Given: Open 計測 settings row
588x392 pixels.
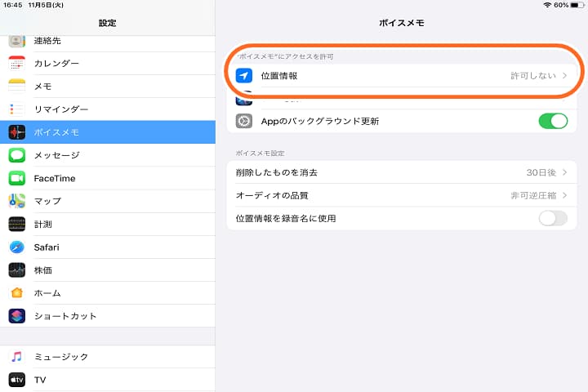Looking at the screenshot, I should [x=108, y=224].
